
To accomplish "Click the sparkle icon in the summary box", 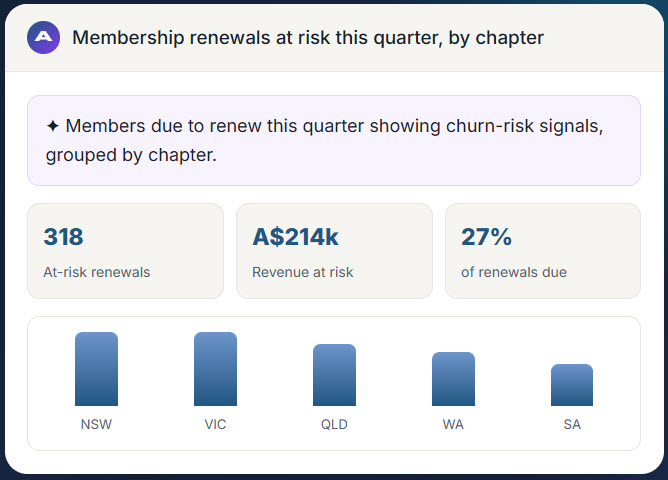I will [53, 126].
